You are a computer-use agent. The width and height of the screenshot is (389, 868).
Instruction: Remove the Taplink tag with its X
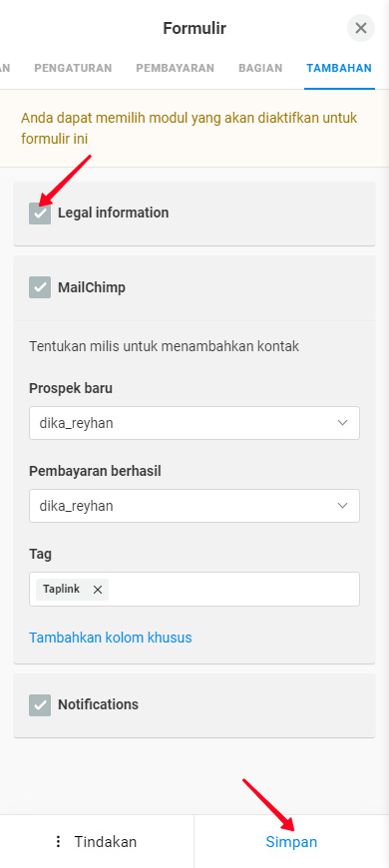(x=98, y=590)
